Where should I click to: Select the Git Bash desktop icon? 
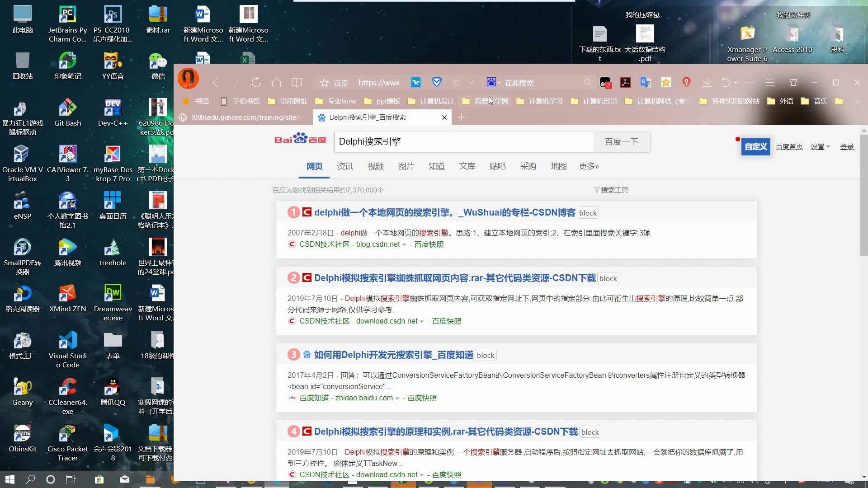(x=68, y=113)
